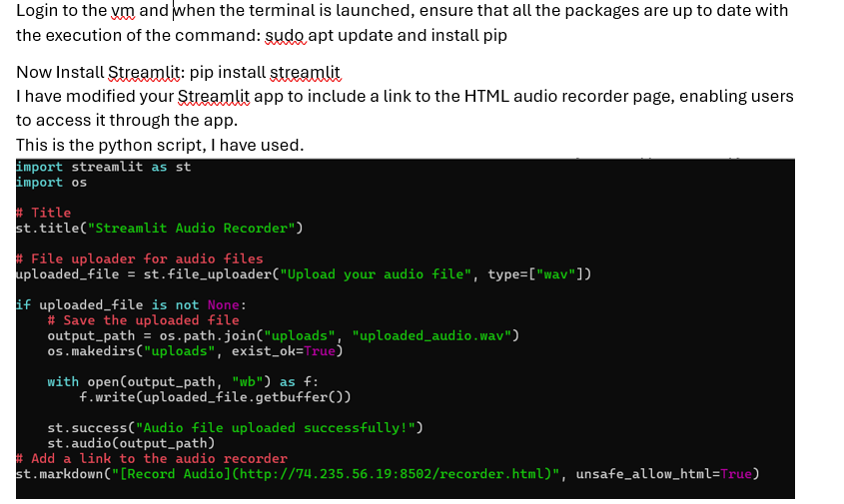Image resolution: width=844 pixels, height=504 pixels.
Task: Click the "import streamlit as st" code line
Action: [103, 167]
